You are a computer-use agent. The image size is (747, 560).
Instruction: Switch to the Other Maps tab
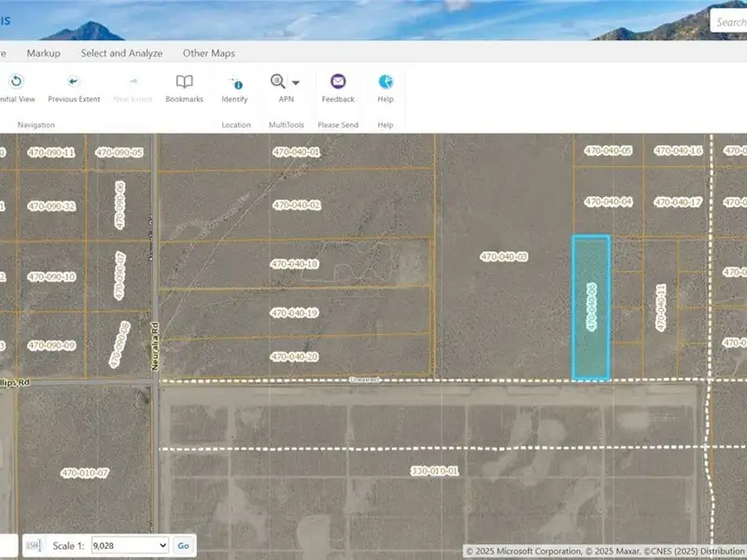click(x=208, y=53)
